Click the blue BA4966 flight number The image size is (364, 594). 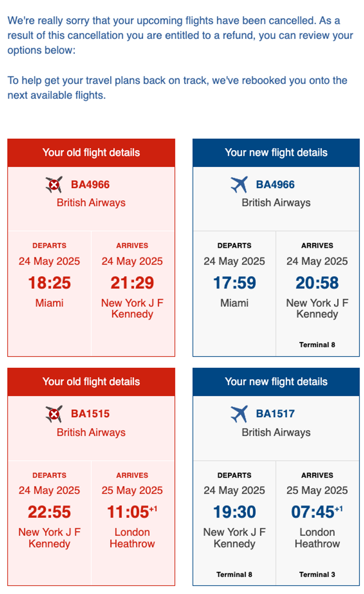point(276,185)
